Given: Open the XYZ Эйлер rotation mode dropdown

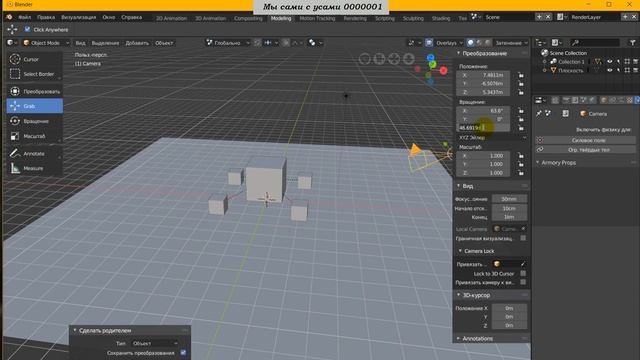Looking at the screenshot, I should click(x=492, y=138).
